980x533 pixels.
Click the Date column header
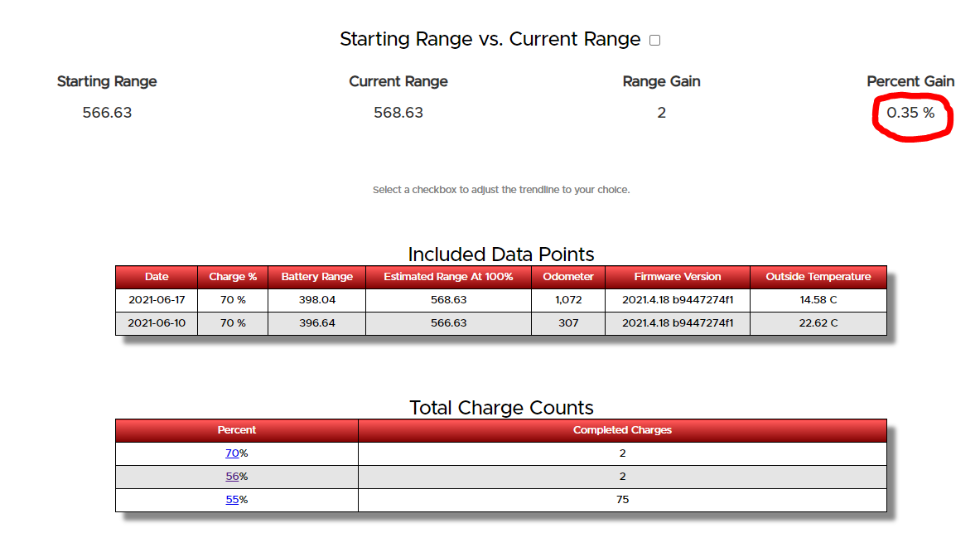coord(157,277)
